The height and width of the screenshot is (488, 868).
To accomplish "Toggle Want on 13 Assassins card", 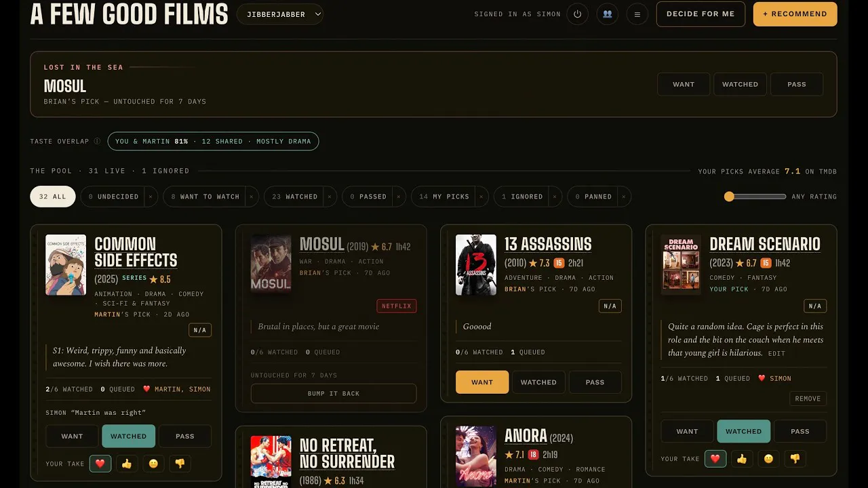I will pos(482,382).
